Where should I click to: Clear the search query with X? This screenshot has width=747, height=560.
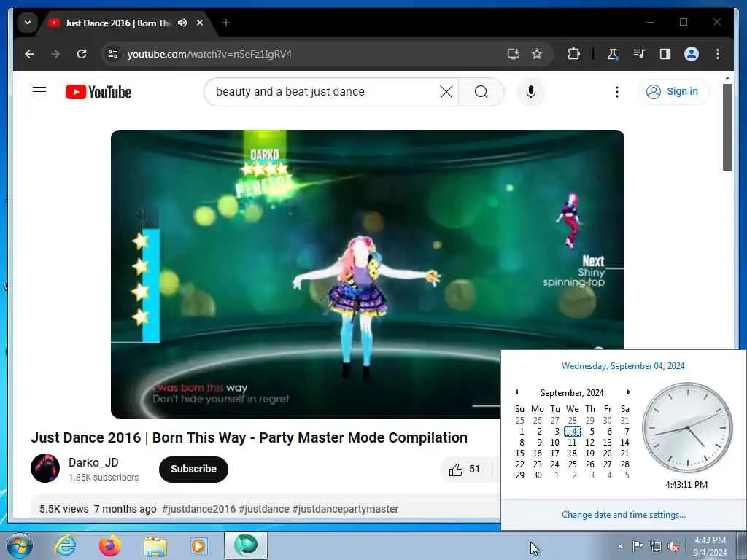click(x=446, y=91)
